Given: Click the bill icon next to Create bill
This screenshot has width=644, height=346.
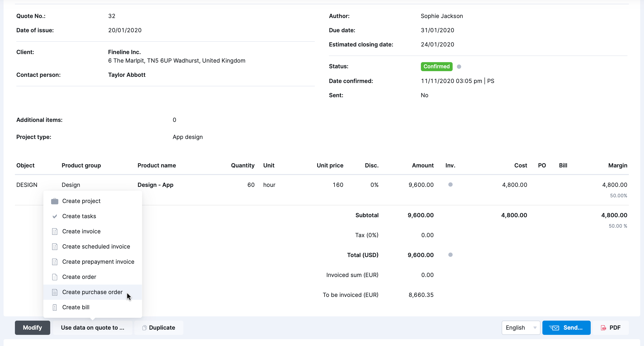Looking at the screenshot, I should coord(55,307).
